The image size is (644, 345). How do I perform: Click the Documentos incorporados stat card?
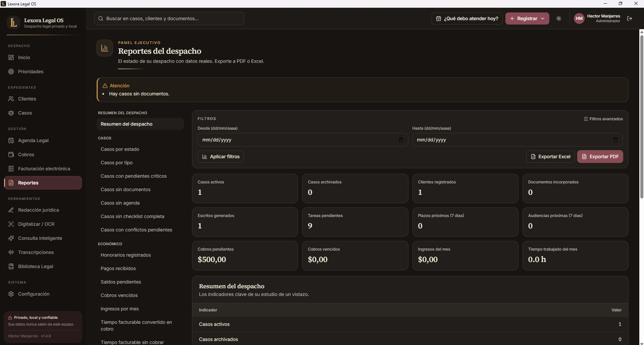[575, 188]
